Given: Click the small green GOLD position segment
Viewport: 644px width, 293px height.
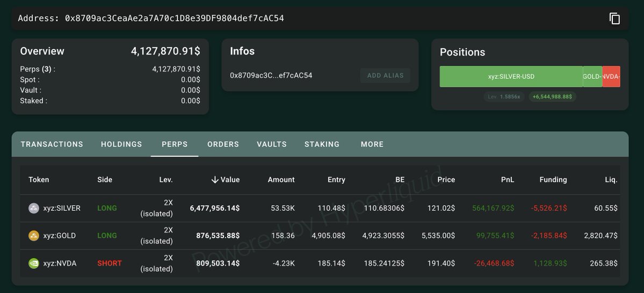Looking at the screenshot, I should click(592, 77).
